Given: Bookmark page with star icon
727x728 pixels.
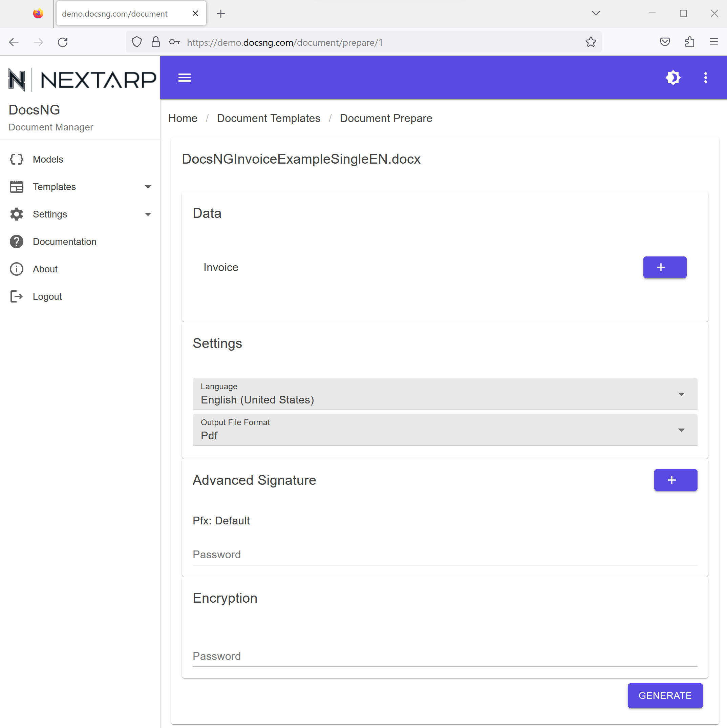Looking at the screenshot, I should pos(590,42).
